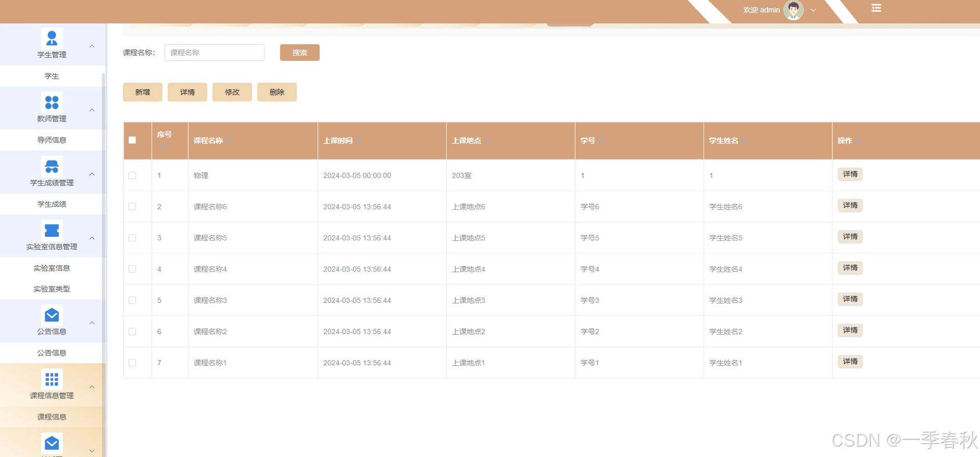The image size is (980, 457).
Task: Open the 学生成绩 submenu item
Action: tap(52, 204)
